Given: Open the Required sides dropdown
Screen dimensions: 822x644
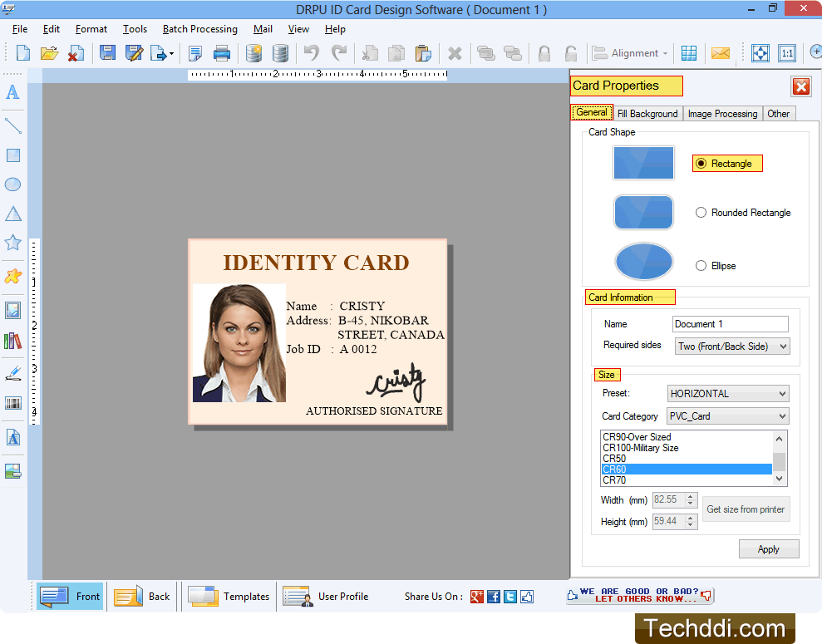Looking at the screenshot, I should (x=731, y=347).
